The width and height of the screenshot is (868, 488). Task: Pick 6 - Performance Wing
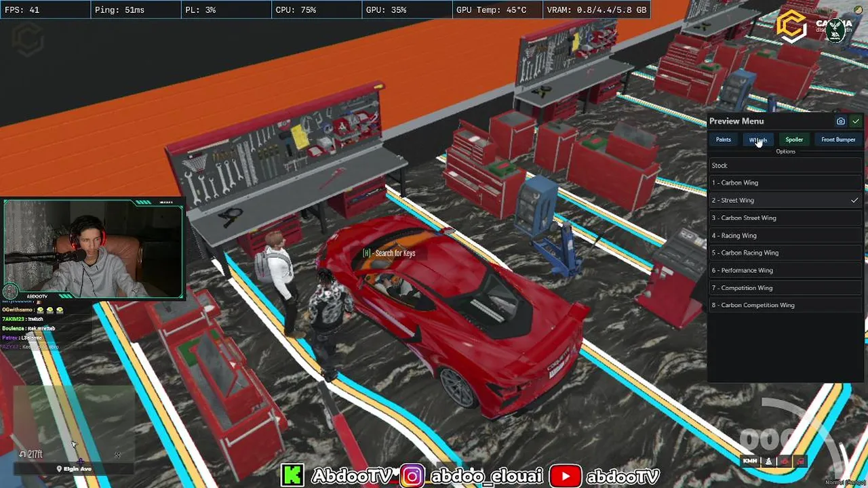(786, 270)
